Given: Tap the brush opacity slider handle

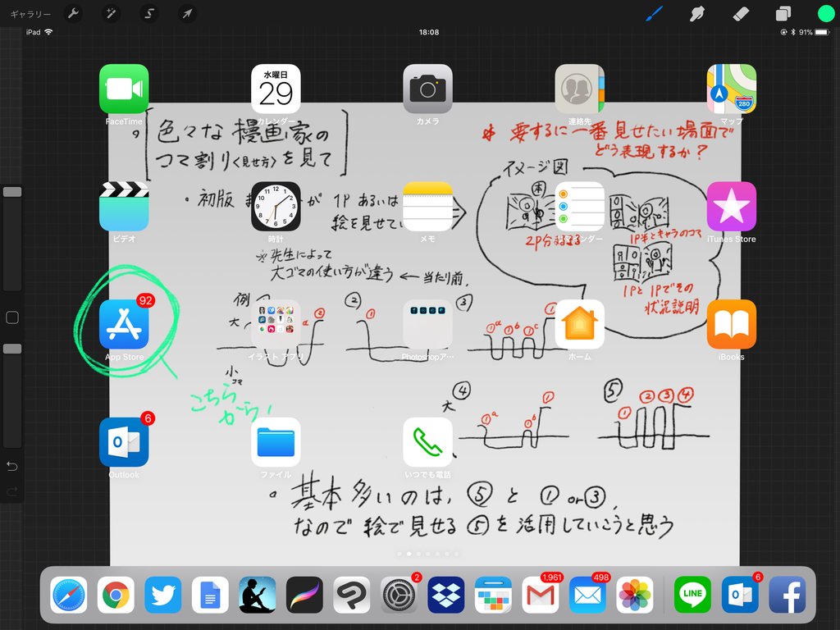Looking at the screenshot, I should pos(12,349).
